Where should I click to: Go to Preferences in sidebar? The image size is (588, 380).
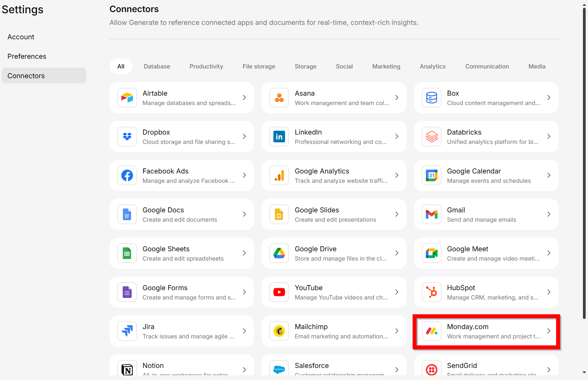tap(27, 56)
